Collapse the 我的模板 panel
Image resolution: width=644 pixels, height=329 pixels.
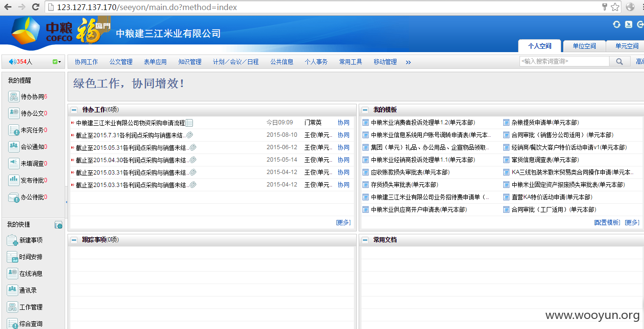pos(365,110)
